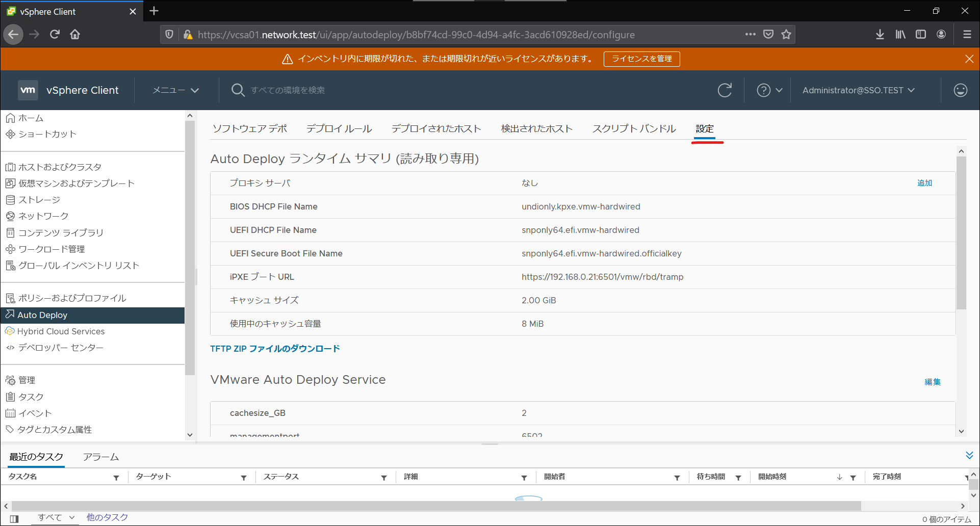
Task: Open the すべて task filter dropdown
Action: pos(56,517)
